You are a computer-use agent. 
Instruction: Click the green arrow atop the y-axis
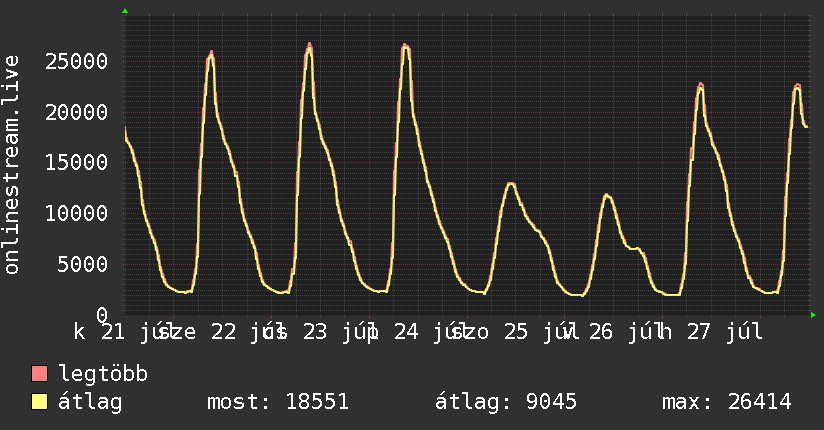(x=125, y=11)
